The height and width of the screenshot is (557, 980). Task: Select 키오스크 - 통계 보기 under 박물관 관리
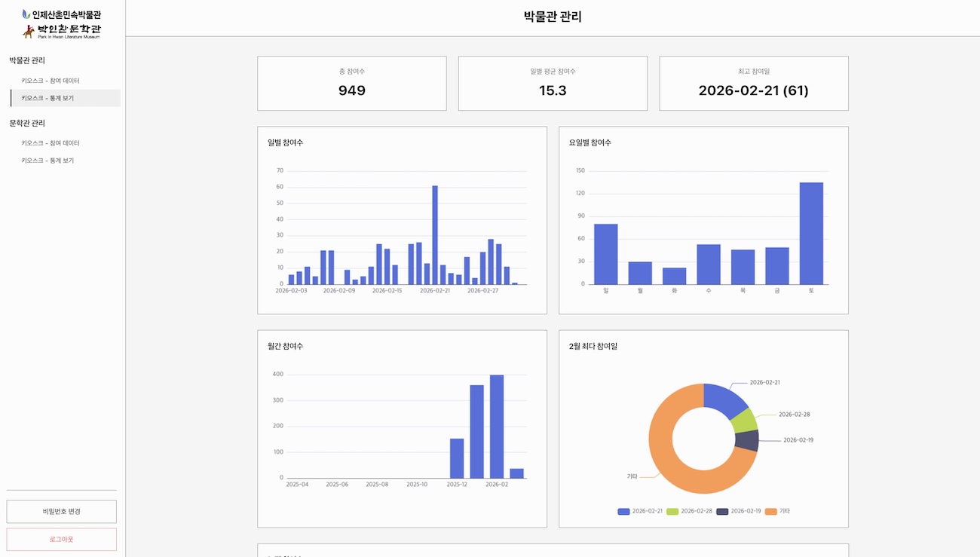47,98
